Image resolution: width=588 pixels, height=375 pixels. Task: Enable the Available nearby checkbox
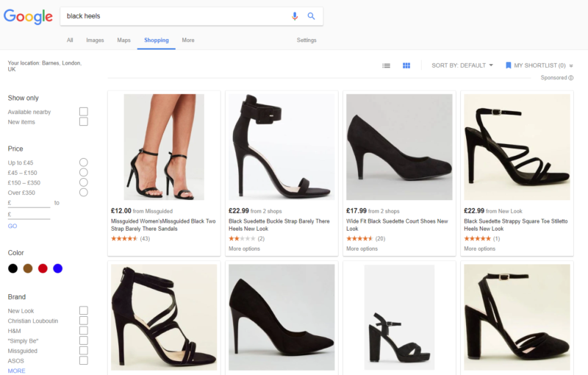click(x=83, y=112)
